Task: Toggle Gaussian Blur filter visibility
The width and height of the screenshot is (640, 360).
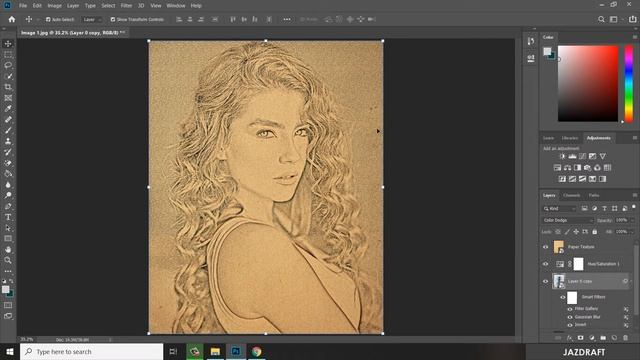Action: pos(570,317)
